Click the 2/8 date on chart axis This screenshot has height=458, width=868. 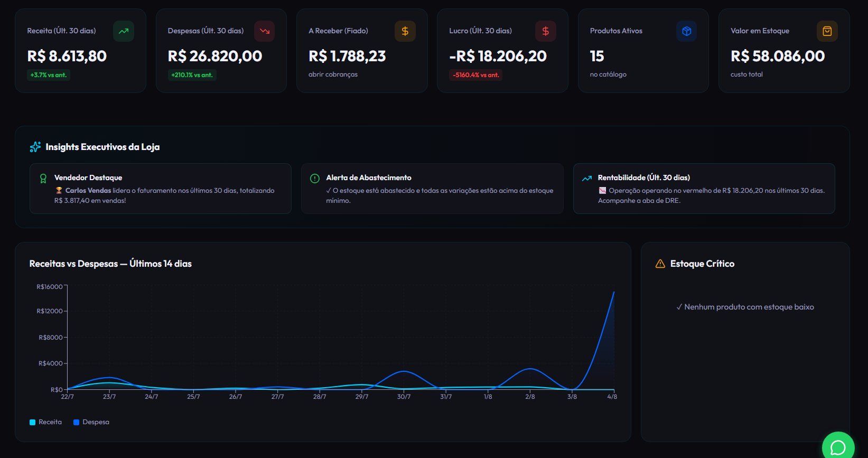[x=530, y=397]
